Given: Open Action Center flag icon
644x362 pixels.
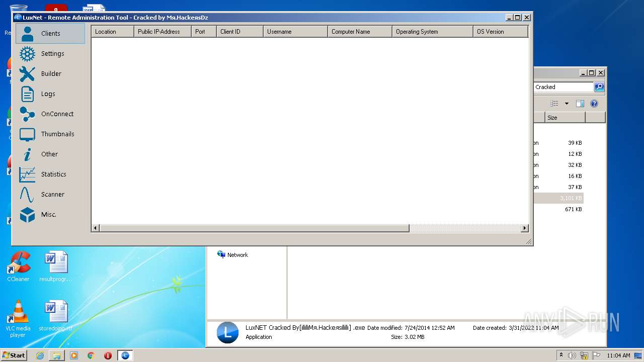Looking at the screenshot, I should tap(596, 355).
